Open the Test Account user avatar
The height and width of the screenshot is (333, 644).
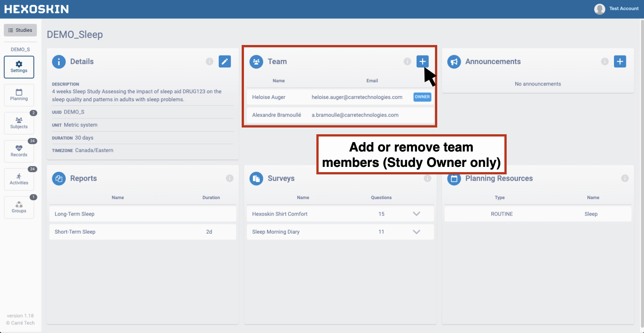pos(599,9)
